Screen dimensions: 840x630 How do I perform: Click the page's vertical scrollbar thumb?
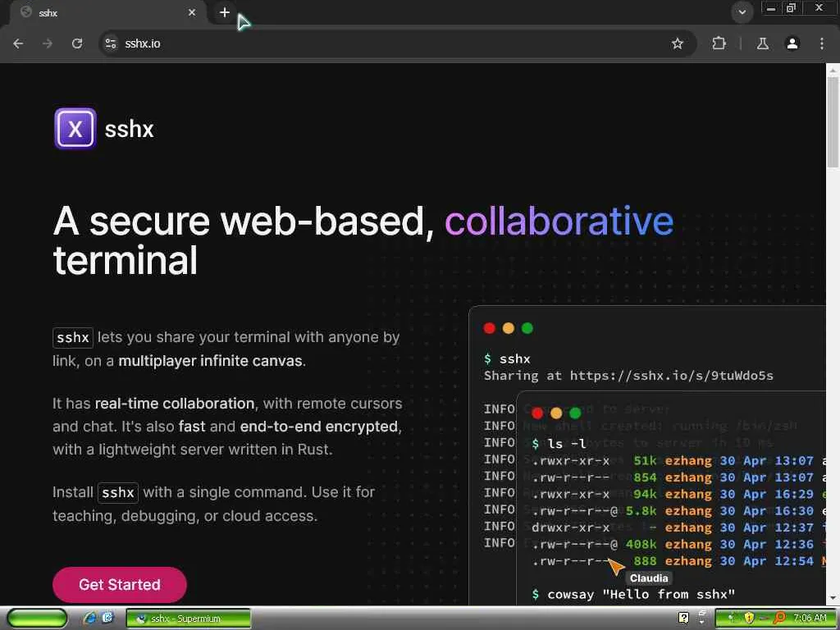pyautogui.click(x=833, y=122)
